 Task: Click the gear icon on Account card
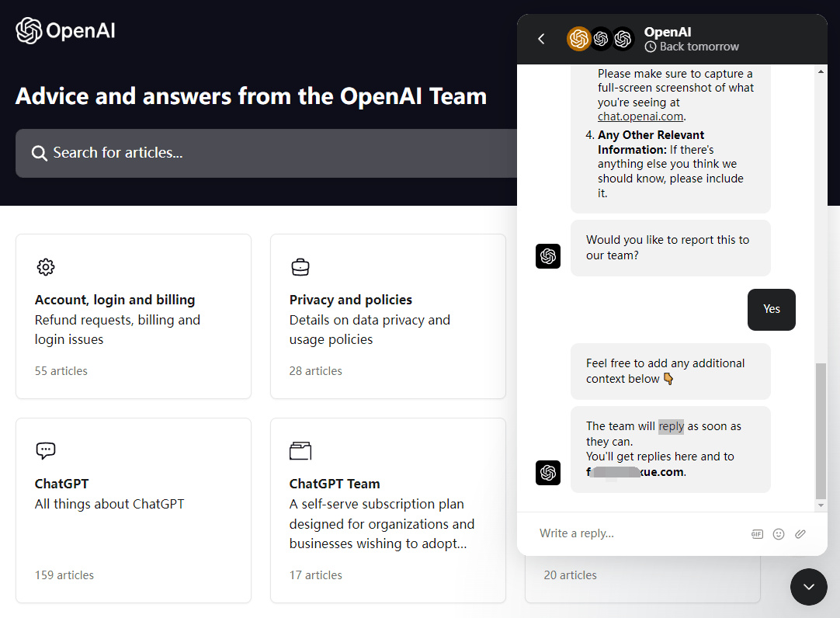(46, 267)
